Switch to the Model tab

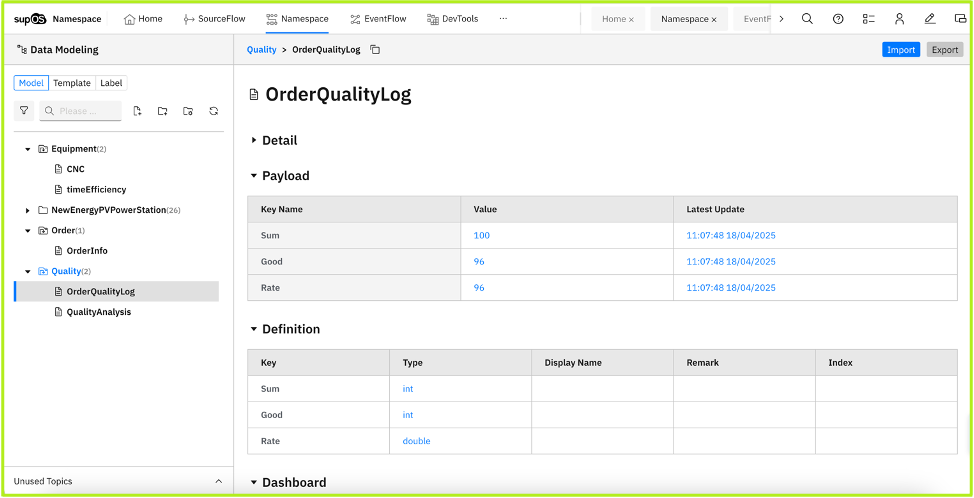pos(31,83)
